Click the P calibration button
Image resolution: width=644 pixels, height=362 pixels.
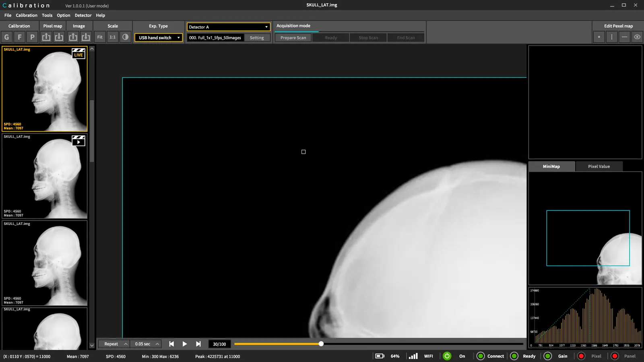33,37
